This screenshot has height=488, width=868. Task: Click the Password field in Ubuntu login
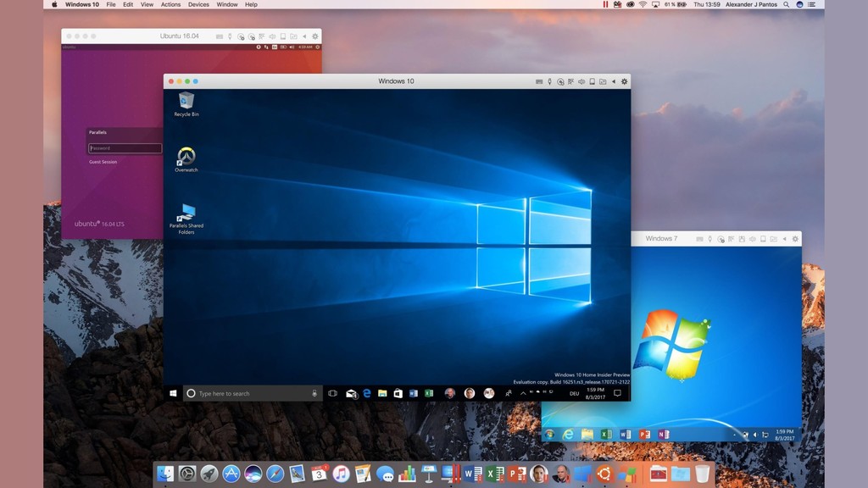(125, 147)
